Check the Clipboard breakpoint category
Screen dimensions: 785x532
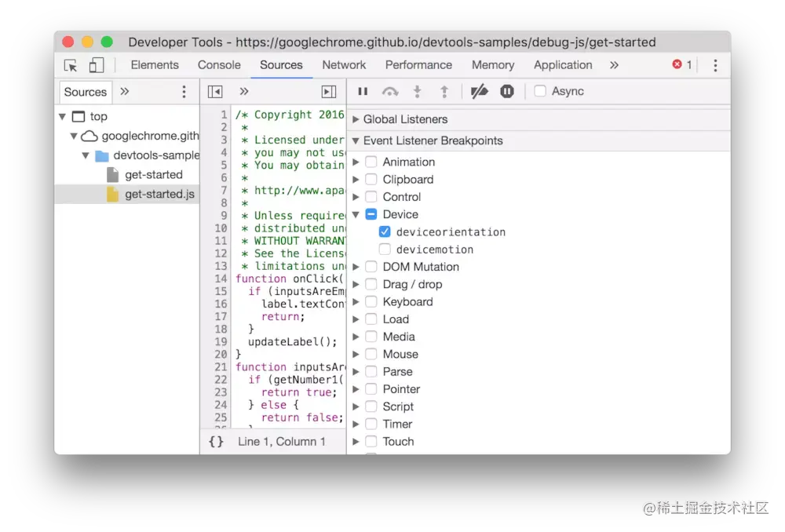point(371,179)
